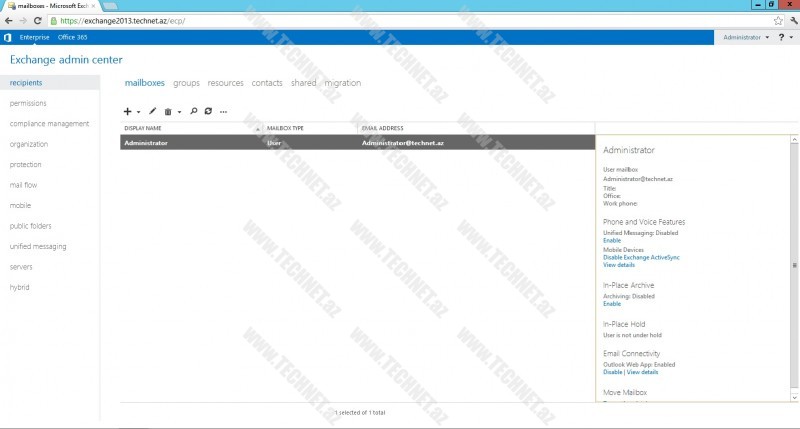Image resolution: width=800 pixels, height=429 pixels.
Task: Open public folders in left navigation
Action: 31,225
